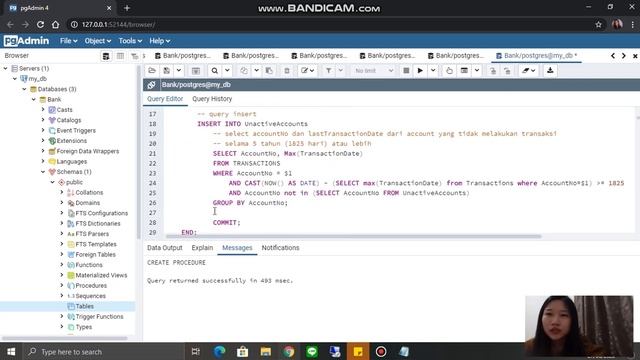Click the Explain Analyze toolbar icon
The height and width of the screenshot is (360, 640).
[464, 71]
